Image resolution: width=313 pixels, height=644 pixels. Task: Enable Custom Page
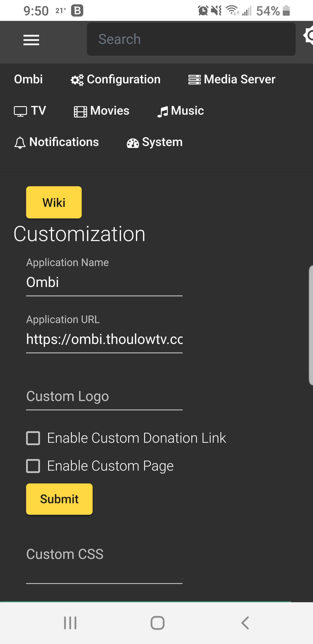pyautogui.click(x=33, y=465)
